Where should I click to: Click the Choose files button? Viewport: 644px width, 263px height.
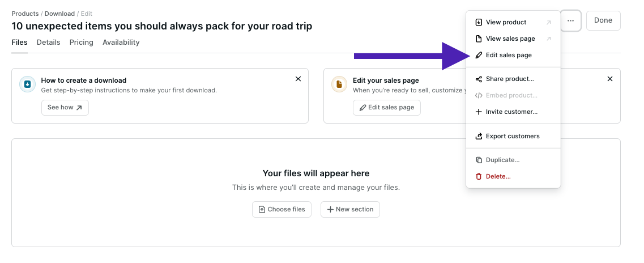[x=282, y=210]
